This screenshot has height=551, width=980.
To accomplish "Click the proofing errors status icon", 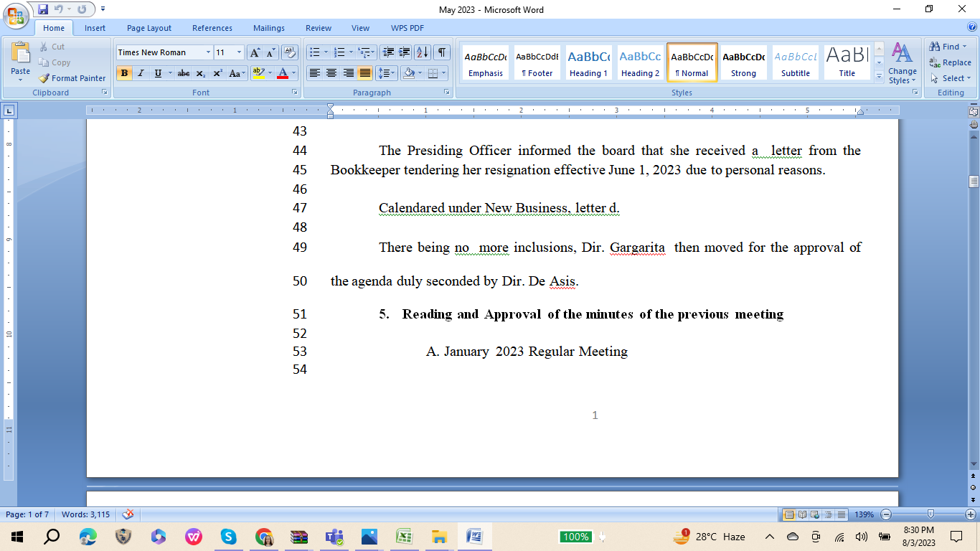I will (x=128, y=514).
